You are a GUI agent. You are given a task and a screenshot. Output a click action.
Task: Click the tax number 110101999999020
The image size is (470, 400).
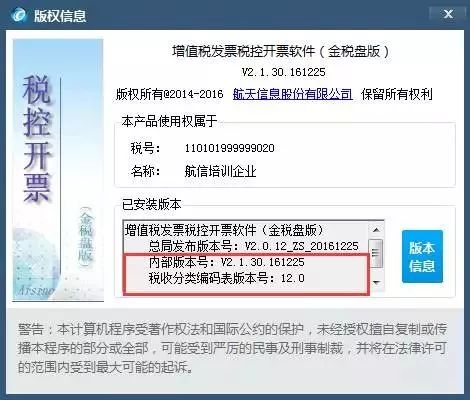pos(230,148)
